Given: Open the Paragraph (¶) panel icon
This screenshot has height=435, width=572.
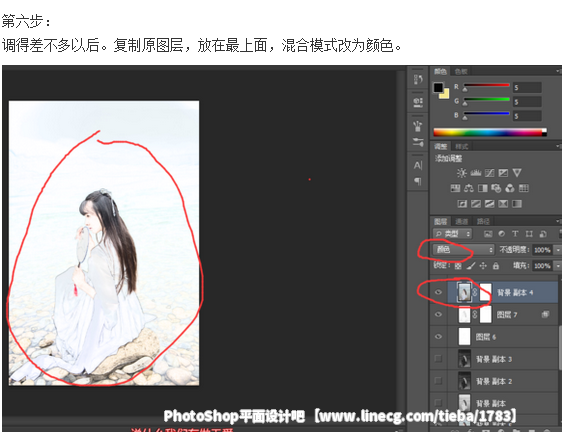Looking at the screenshot, I should pyautogui.click(x=418, y=181).
